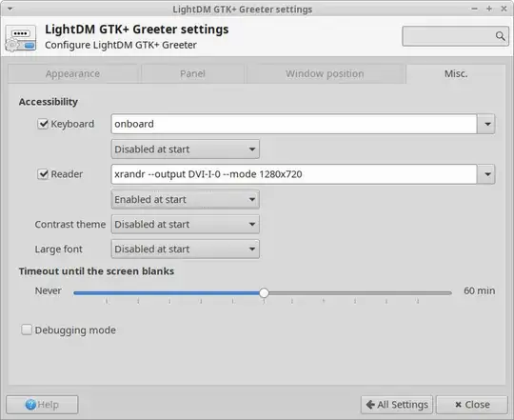Go back to All Settings

pyautogui.click(x=397, y=405)
